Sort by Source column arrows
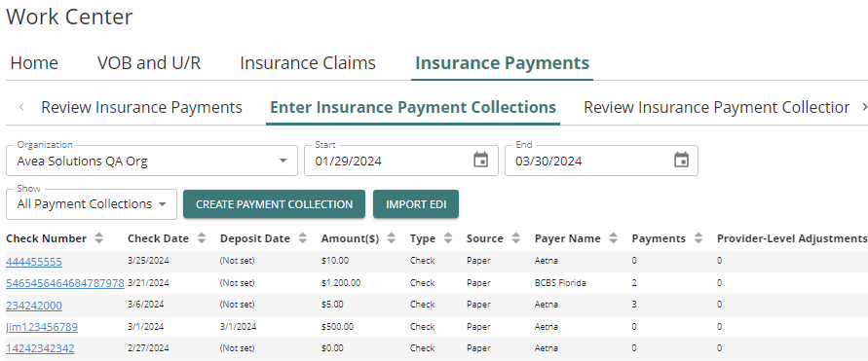This screenshot has width=868, height=361. tap(516, 238)
